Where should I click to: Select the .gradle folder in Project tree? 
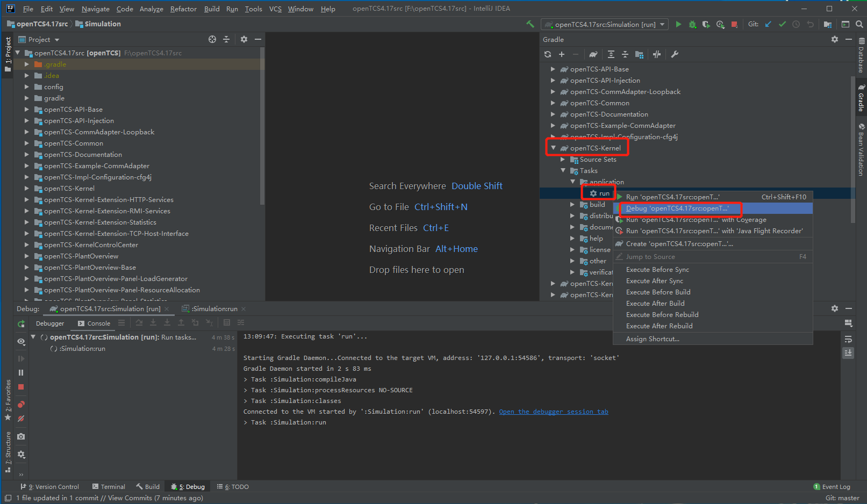55,64
